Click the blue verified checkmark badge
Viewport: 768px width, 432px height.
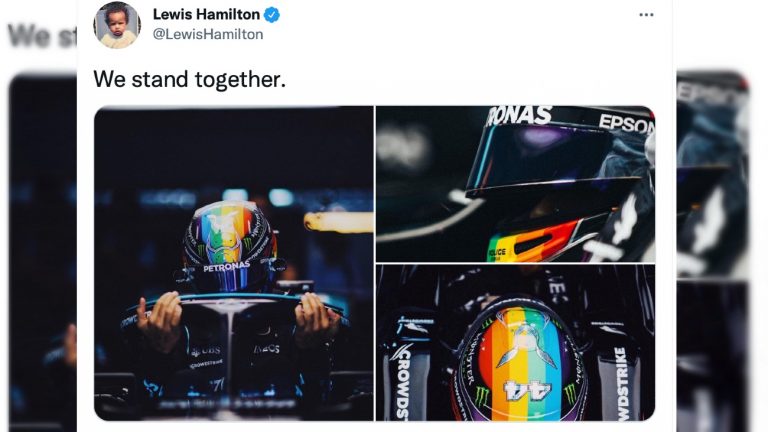272,15
